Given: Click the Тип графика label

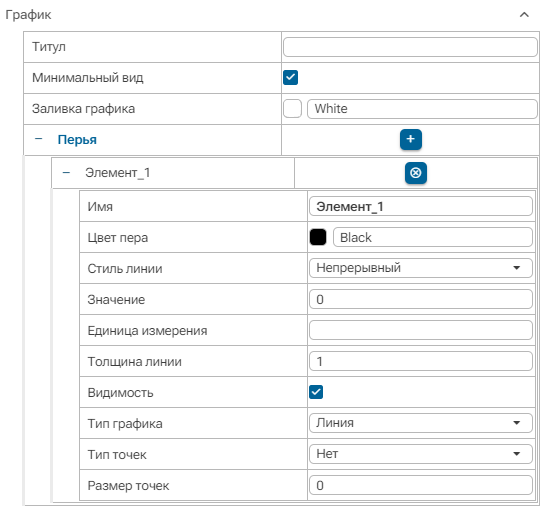Looking at the screenshot, I should coord(125,424).
